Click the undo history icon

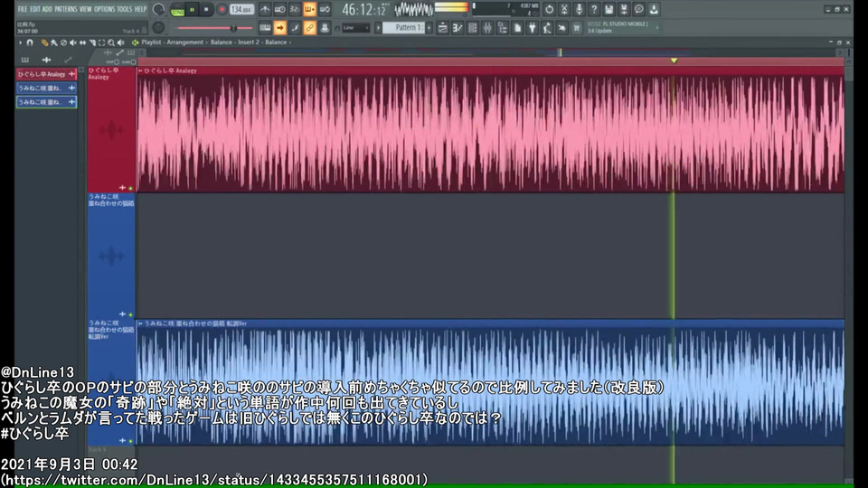pos(549,9)
